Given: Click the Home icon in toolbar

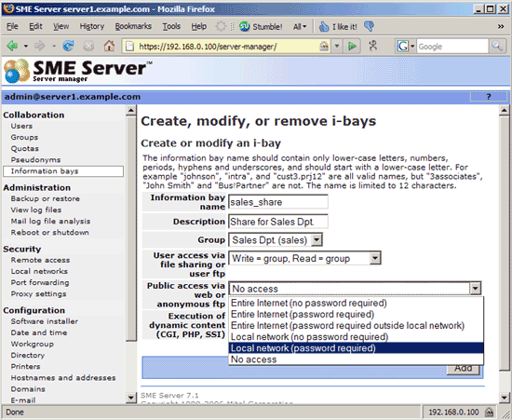Looking at the screenshot, I should point(109,46).
